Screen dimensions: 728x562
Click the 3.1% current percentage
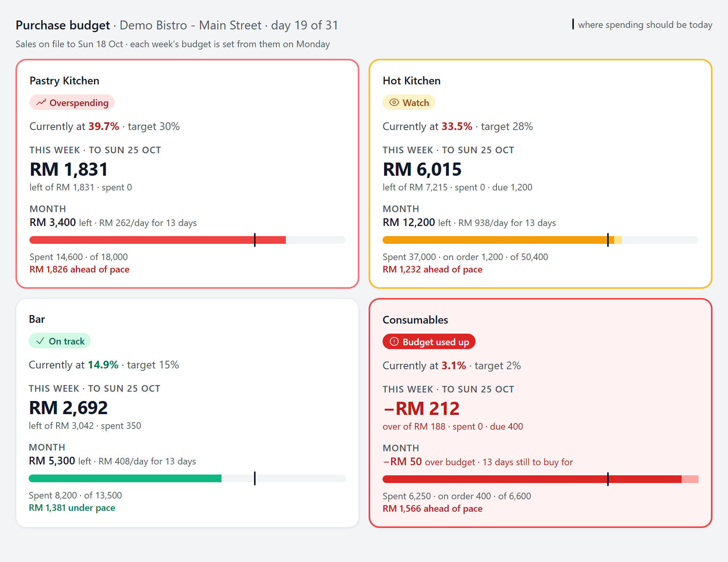click(454, 366)
